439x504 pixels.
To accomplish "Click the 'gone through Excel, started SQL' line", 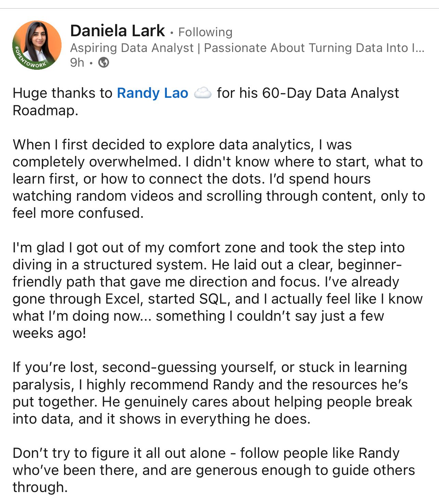I will coord(119,299).
